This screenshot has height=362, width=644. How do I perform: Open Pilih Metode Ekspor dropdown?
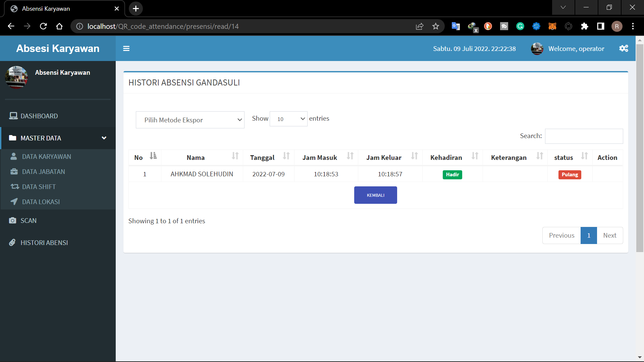190,120
